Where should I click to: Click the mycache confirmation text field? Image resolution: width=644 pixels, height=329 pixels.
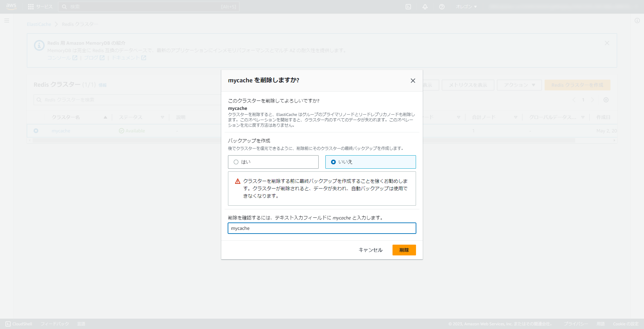(322, 228)
